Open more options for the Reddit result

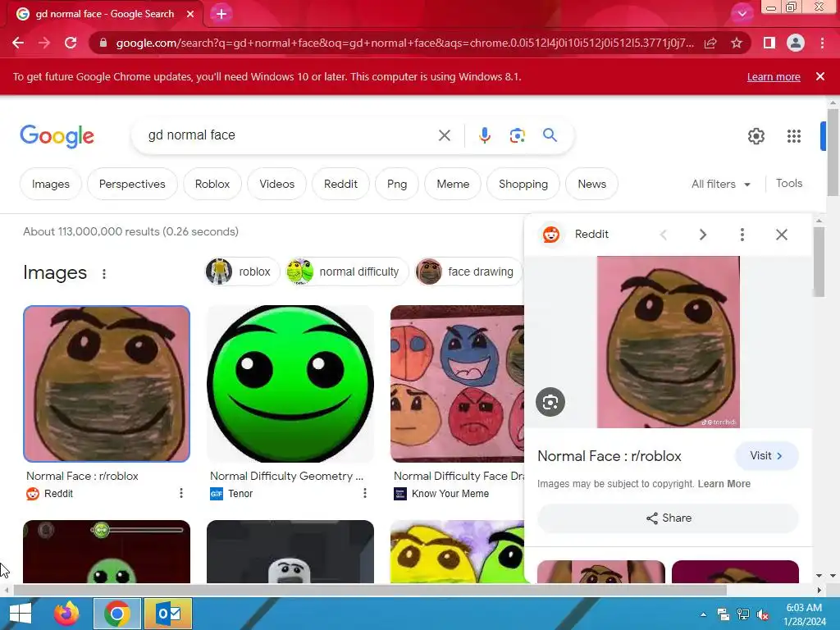pos(181,493)
